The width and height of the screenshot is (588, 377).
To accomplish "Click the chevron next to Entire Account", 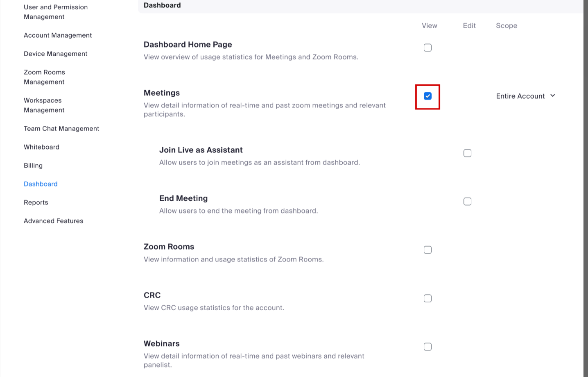I will coord(552,95).
